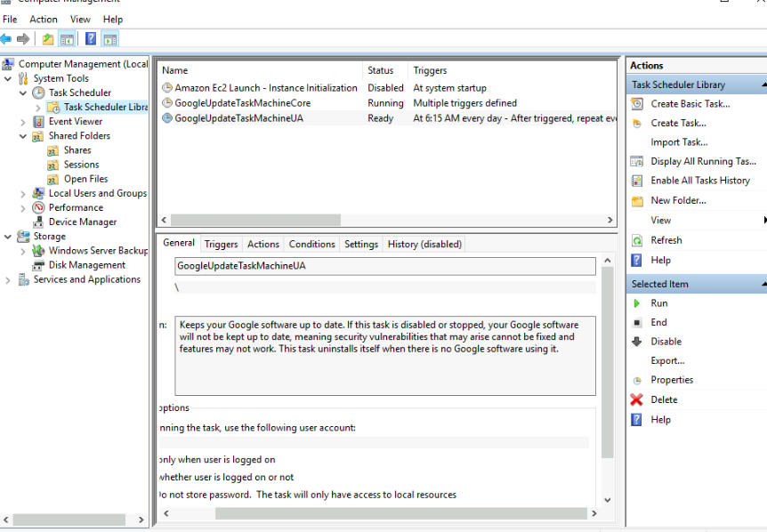Click Enable All Tasks History
The height and width of the screenshot is (532, 767).
(699, 181)
